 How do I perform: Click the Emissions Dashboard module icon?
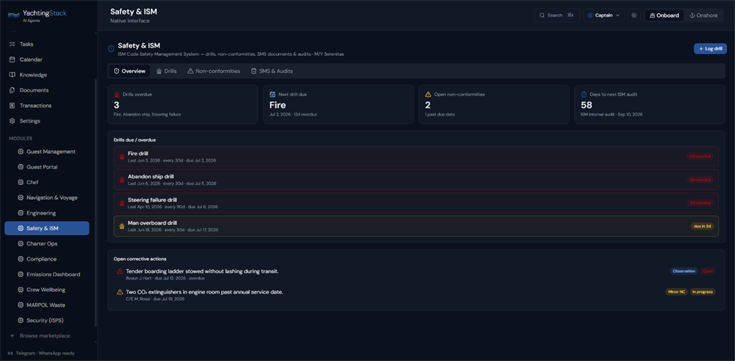tap(20, 274)
